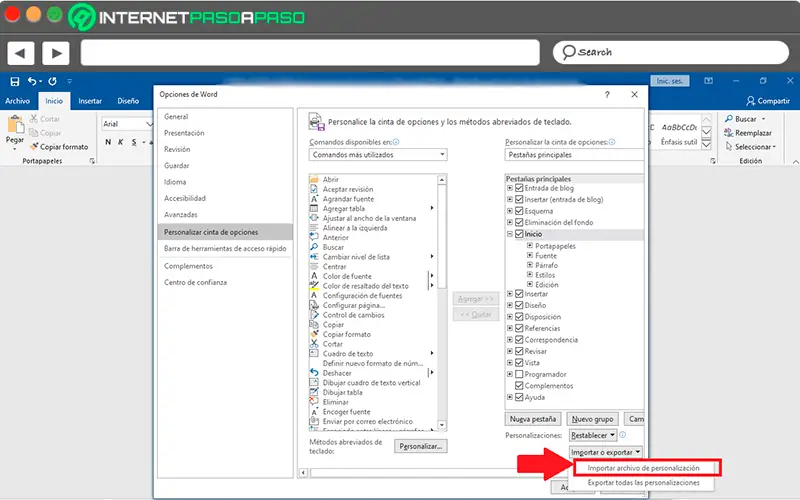Toggle bold N in the ribbon
Screen dimensions: 800x500
(108, 142)
